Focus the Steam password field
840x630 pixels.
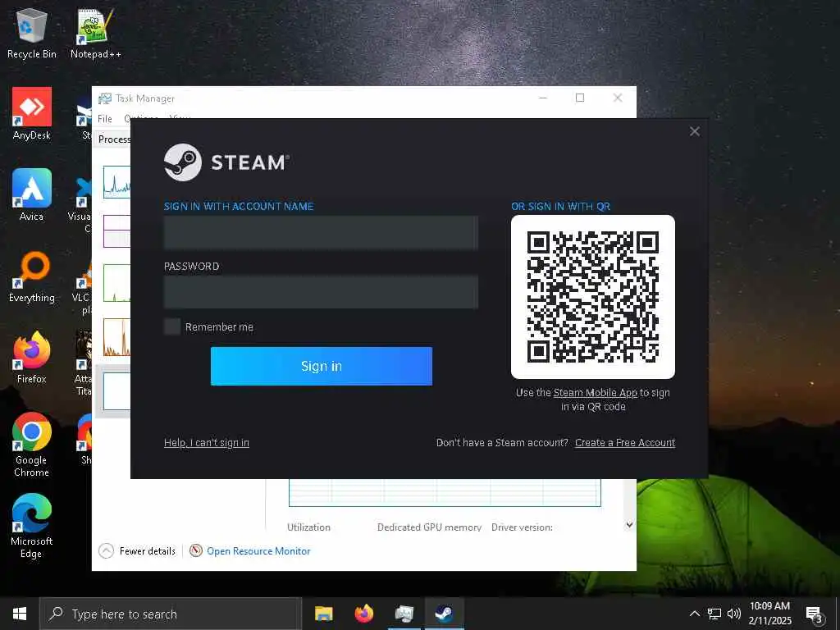(x=321, y=292)
